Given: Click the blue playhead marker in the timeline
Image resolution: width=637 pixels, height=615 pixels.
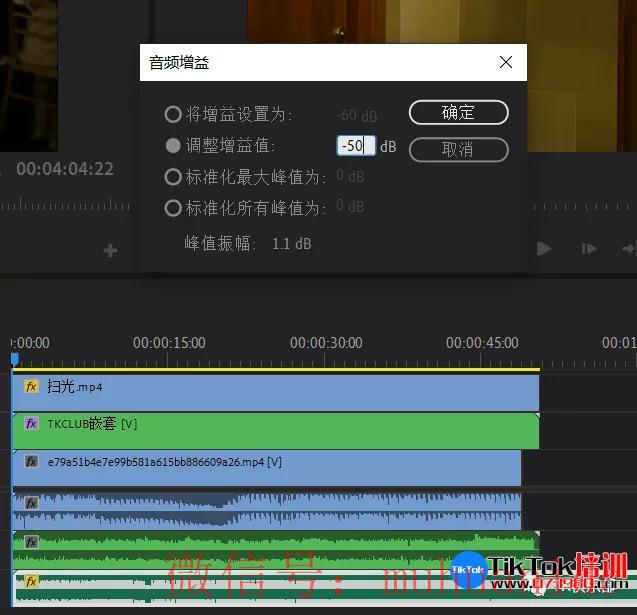Looking at the screenshot, I should coord(15,359).
